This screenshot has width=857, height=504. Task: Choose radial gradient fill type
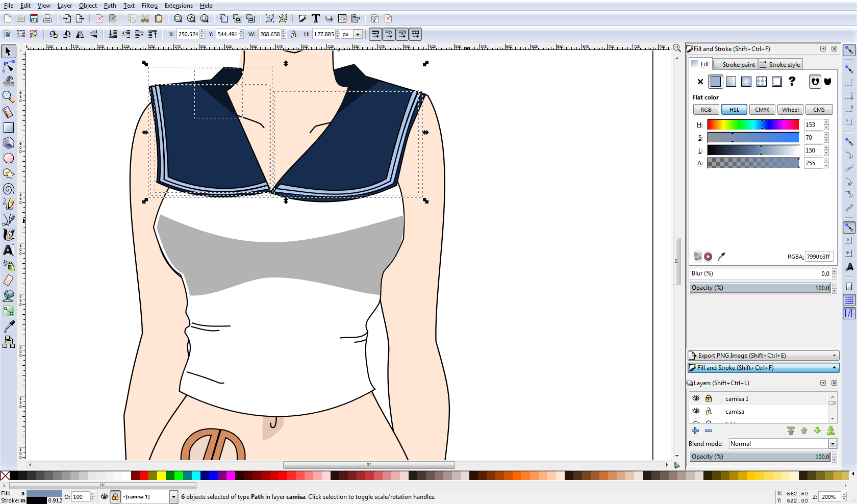pos(746,82)
